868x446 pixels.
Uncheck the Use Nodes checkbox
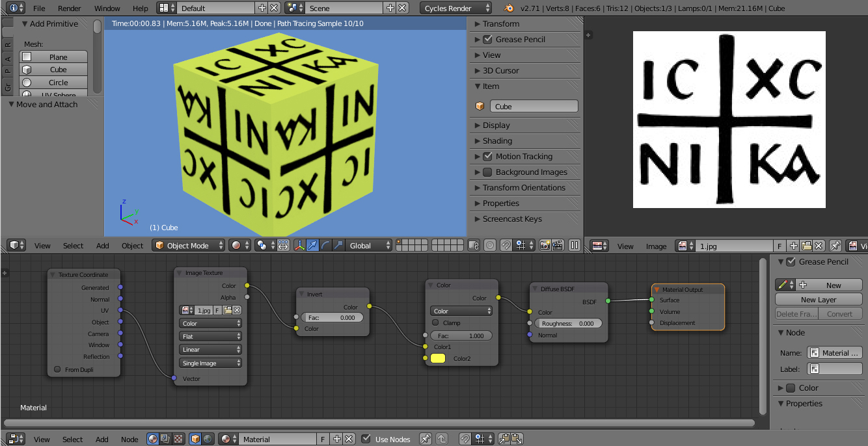(366, 439)
